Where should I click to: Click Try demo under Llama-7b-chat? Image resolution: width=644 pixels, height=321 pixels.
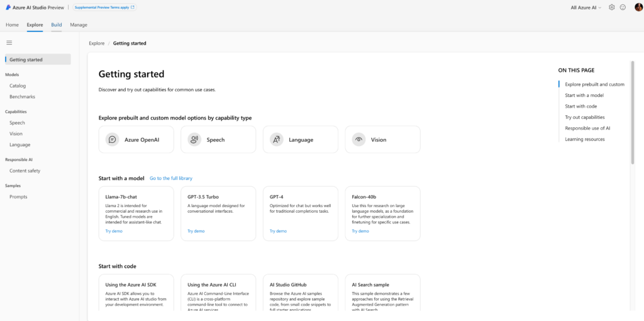pos(114,231)
